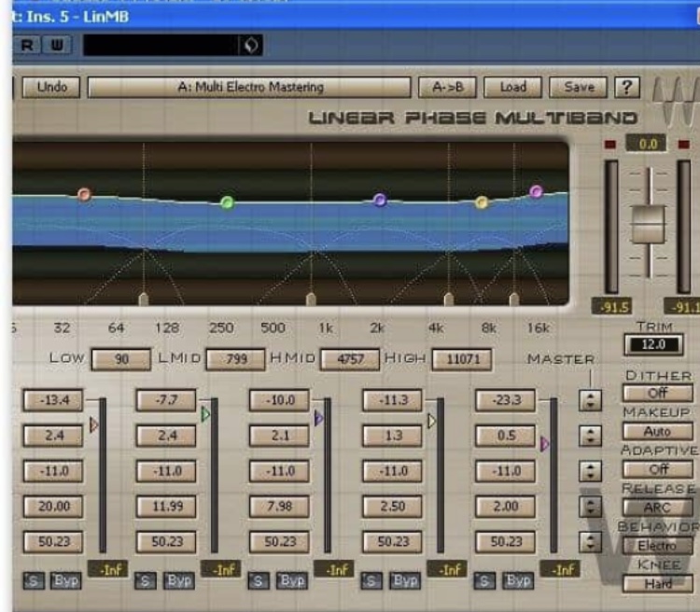The height and width of the screenshot is (612, 700).
Task: Bypass band 3 with its Byp button
Action: tap(291, 581)
